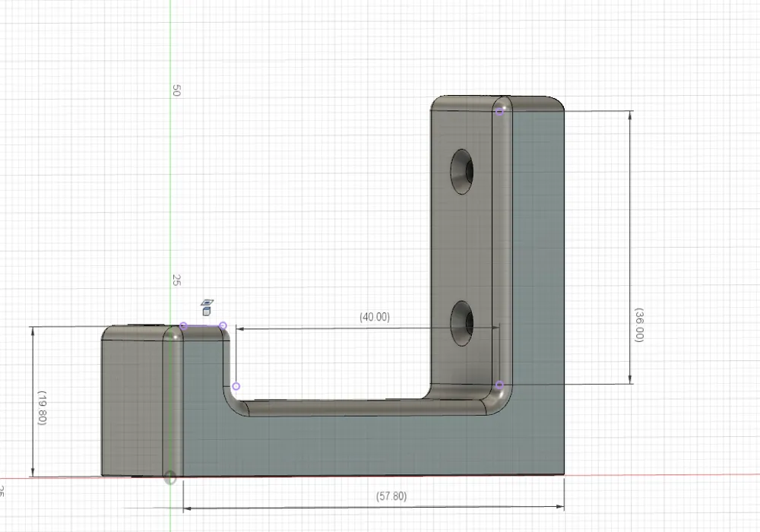Click the projected geometry icon above the purple line
Screen dimensions: 760x532
[x=206, y=307]
